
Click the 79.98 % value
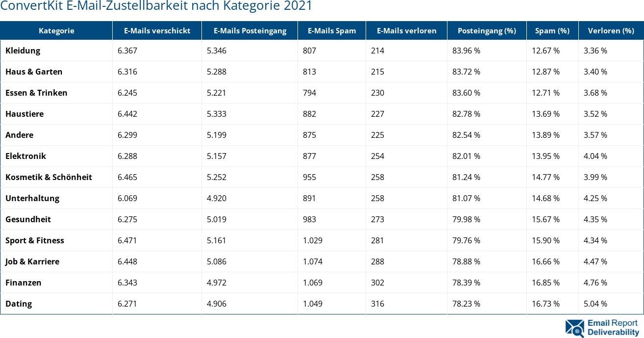(466, 219)
